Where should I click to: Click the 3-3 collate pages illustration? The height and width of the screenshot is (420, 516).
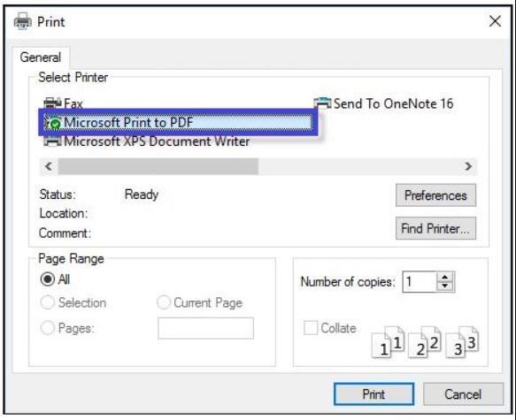point(462,342)
